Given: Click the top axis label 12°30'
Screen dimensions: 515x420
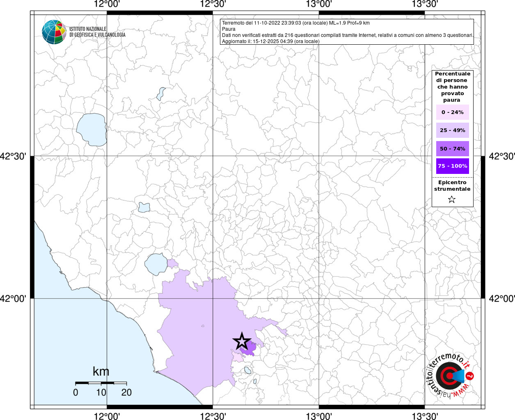Looking at the screenshot, I should click(213, 4).
